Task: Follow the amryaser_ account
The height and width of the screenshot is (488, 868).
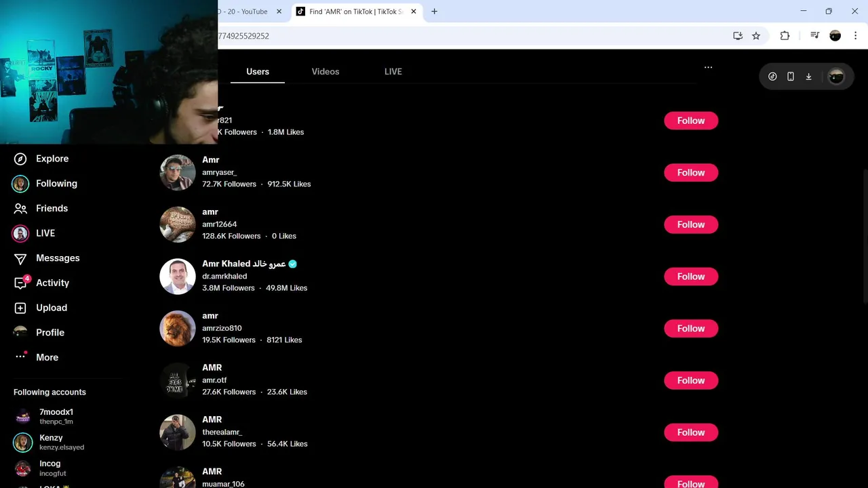Action: coord(691,173)
